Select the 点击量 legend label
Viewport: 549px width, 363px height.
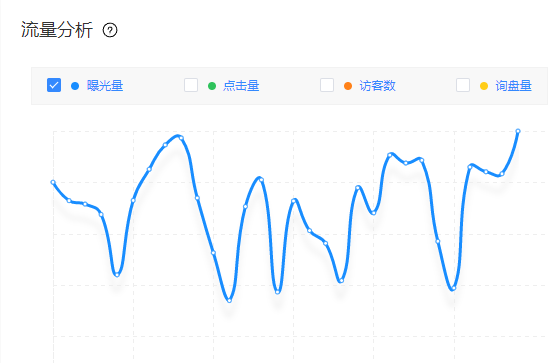[241, 86]
